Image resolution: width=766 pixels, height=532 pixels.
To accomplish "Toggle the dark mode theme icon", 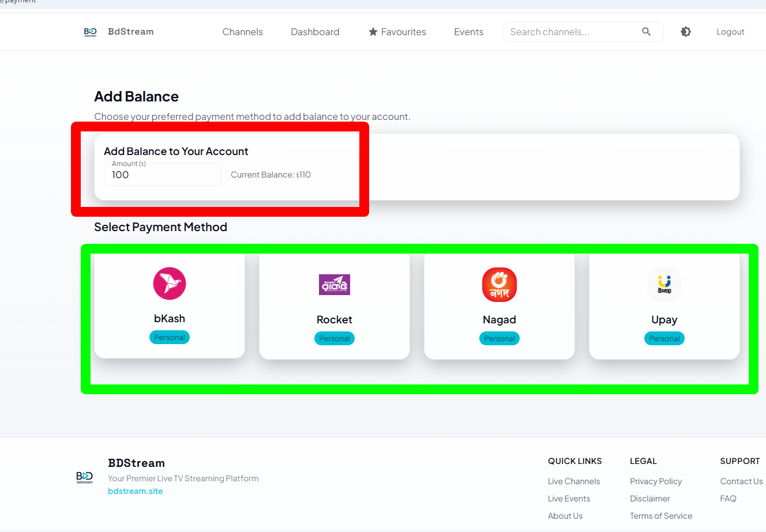I will pos(686,32).
